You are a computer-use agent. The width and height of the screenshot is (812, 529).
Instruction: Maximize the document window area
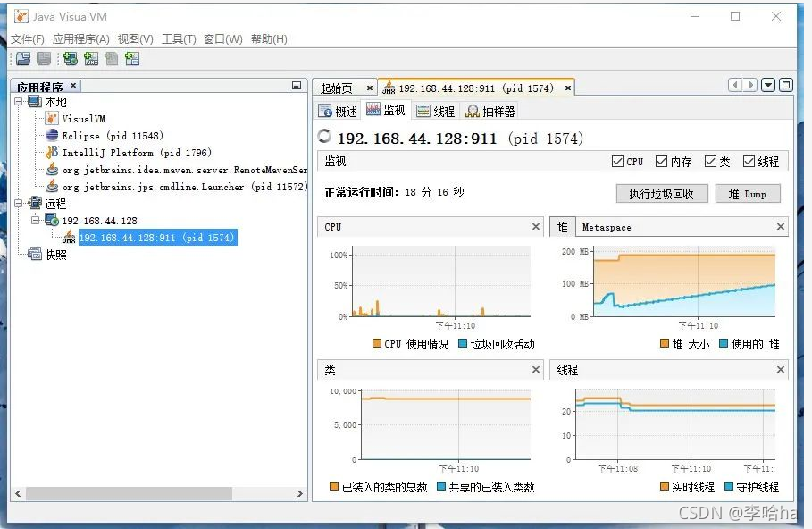[x=786, y=85]
